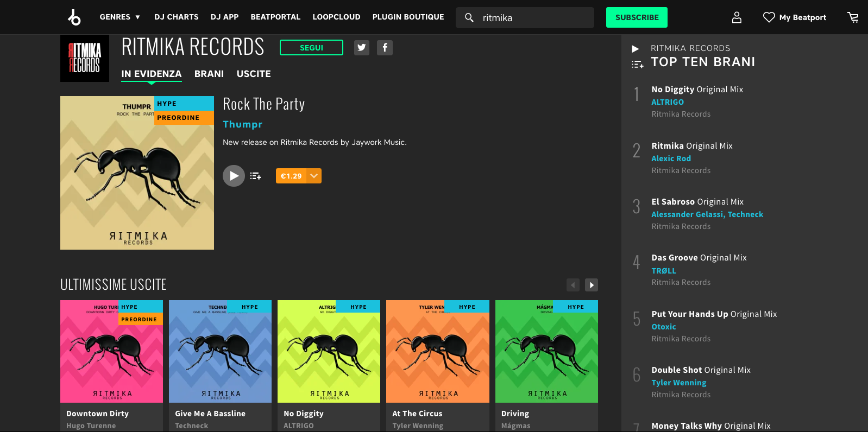Click the search magnifier icon

point(469,18)
